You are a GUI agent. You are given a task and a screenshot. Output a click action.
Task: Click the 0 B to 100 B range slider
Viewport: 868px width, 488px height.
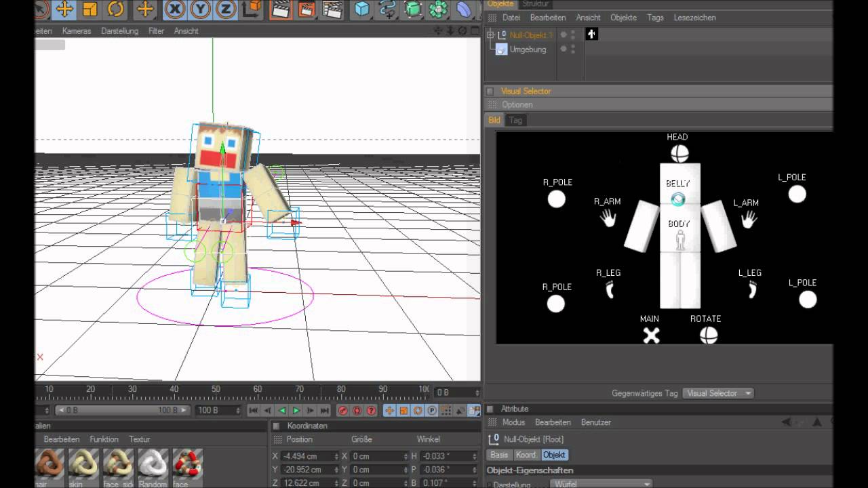coord(124,411)
